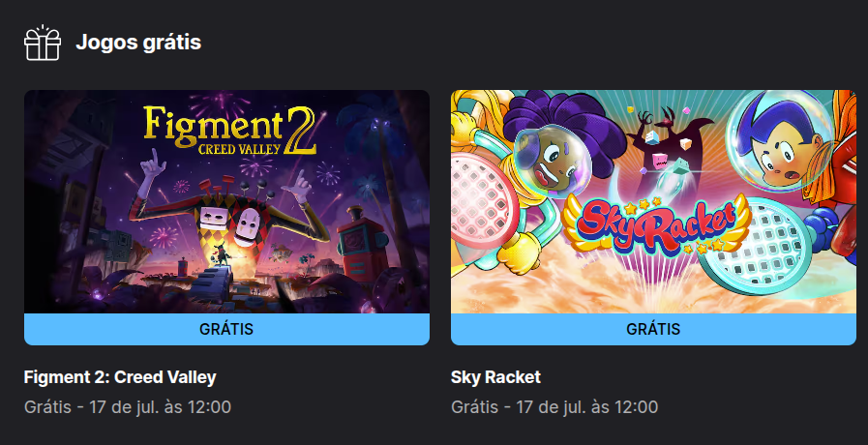The image size is (868, 445).
Task: Click the pink racket on Sky Racket artwork
Action: [x=483, y=199]
